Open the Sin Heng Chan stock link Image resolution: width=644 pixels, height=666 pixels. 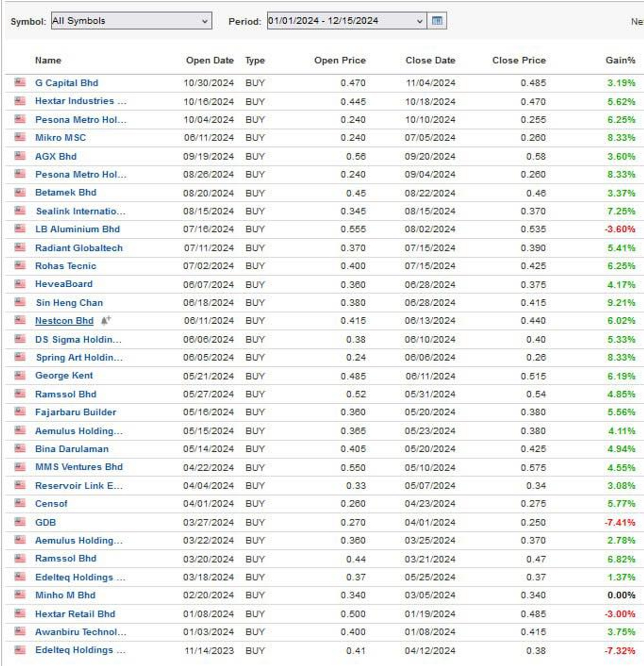69,302
